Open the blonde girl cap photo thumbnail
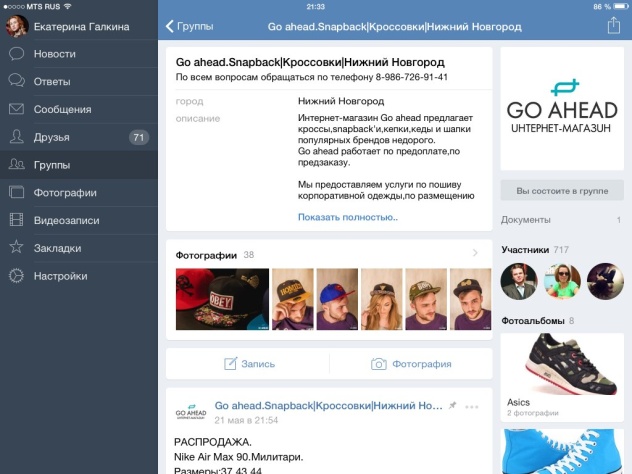Screen dimensions: 632x474 point(381,299)
